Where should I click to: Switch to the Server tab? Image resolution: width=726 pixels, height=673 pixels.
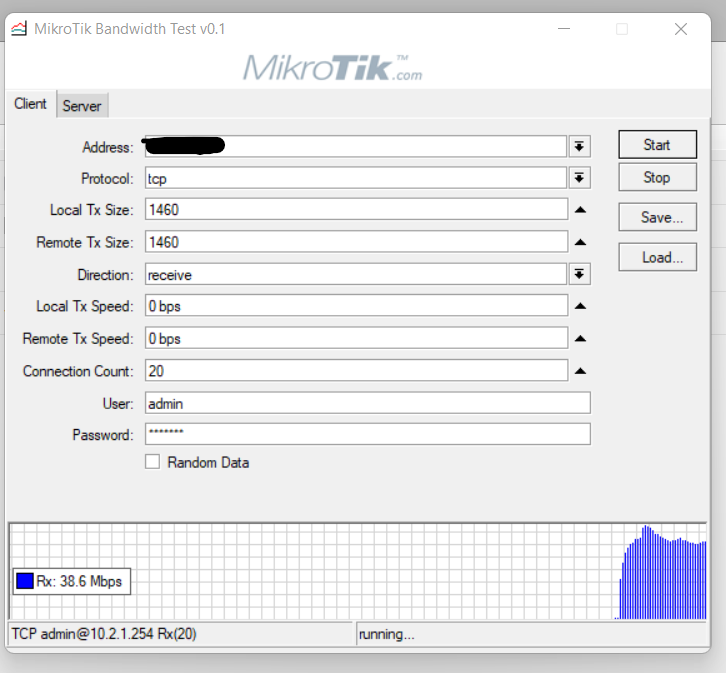pyautogui.click(x=82, y=106)
